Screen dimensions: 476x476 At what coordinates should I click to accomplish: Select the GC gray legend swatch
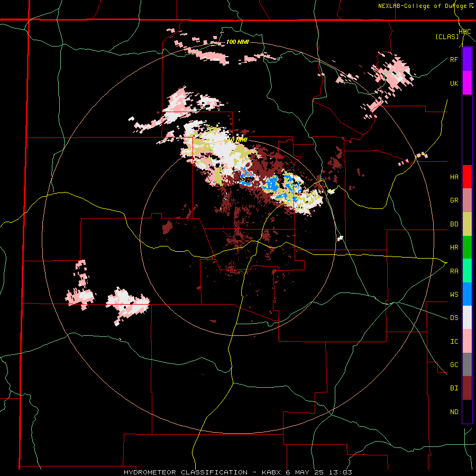(x=467, y=364)
